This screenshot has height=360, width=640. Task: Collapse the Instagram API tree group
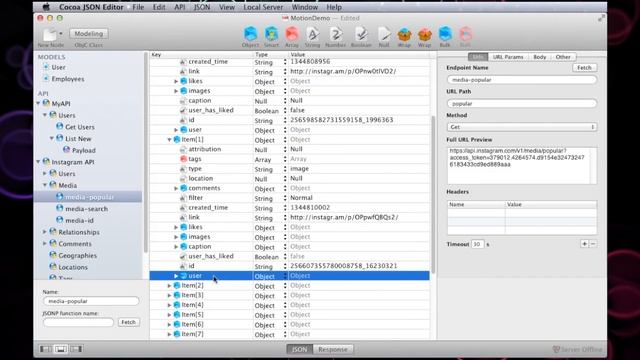point(38,162)
